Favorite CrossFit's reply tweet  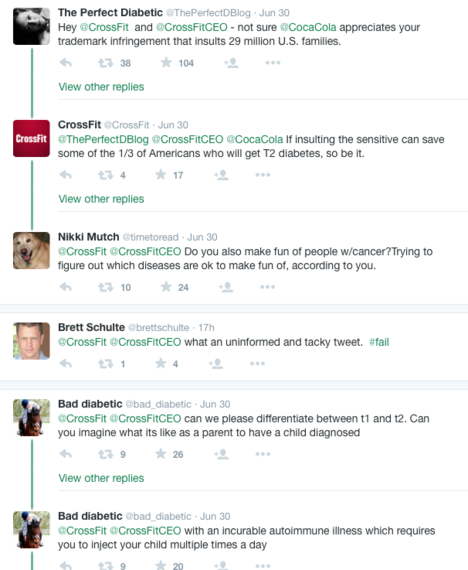click(161, 175)
